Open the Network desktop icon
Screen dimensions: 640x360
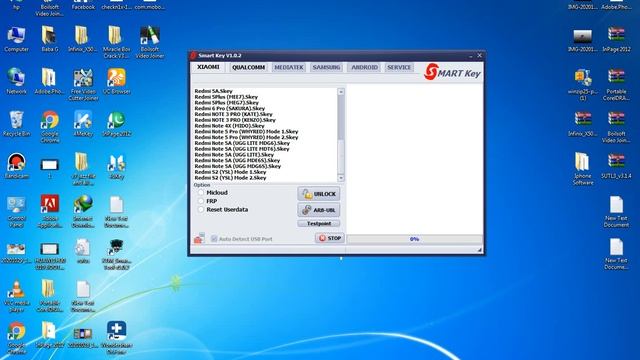[16, 78]
